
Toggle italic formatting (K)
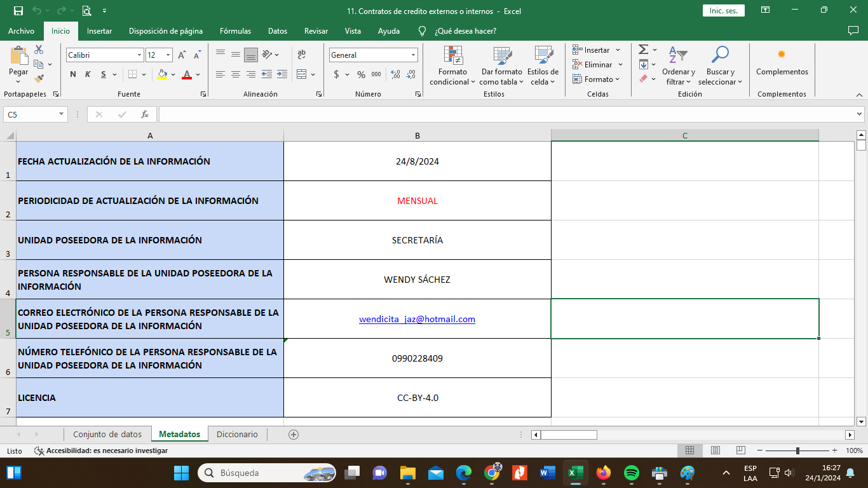(x=88, y=74)
